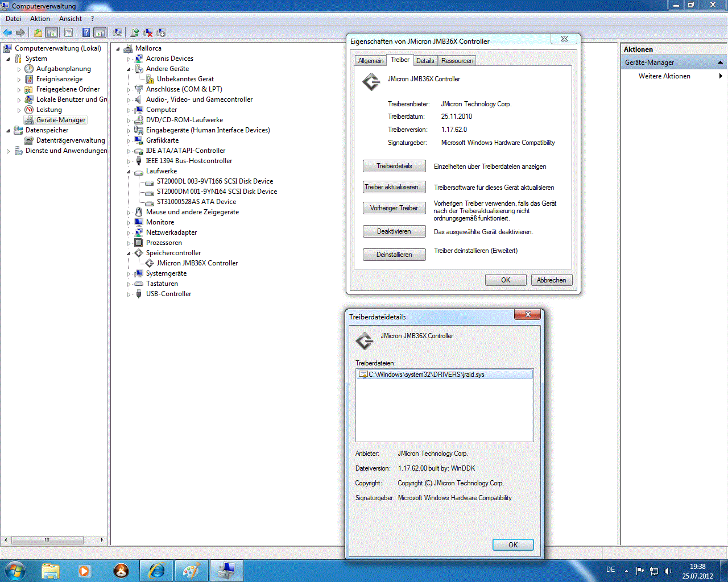Open Internet Explorer from the taskbar
The height and width of the screenshot is (582, 728).
pyautogui.click(x=156, y=571)
